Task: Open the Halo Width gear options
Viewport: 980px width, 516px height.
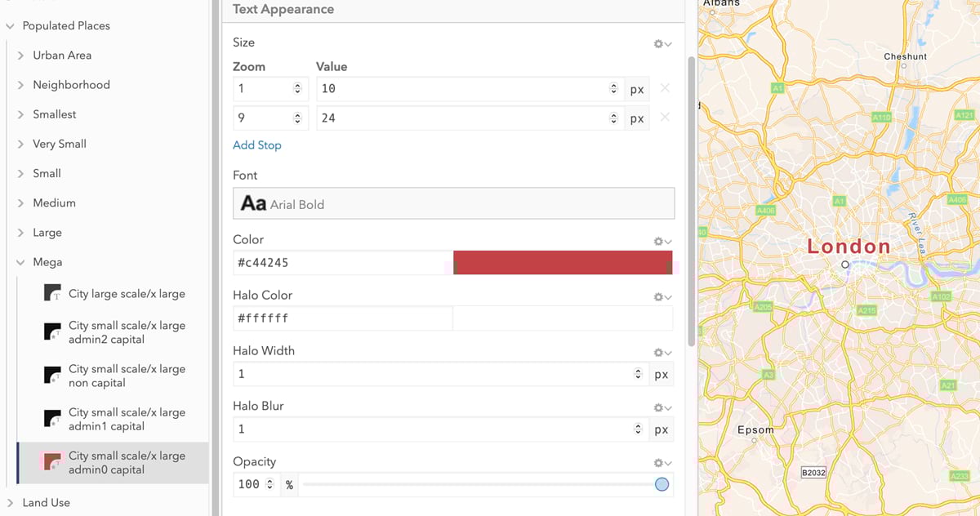Action: [661, 352]
